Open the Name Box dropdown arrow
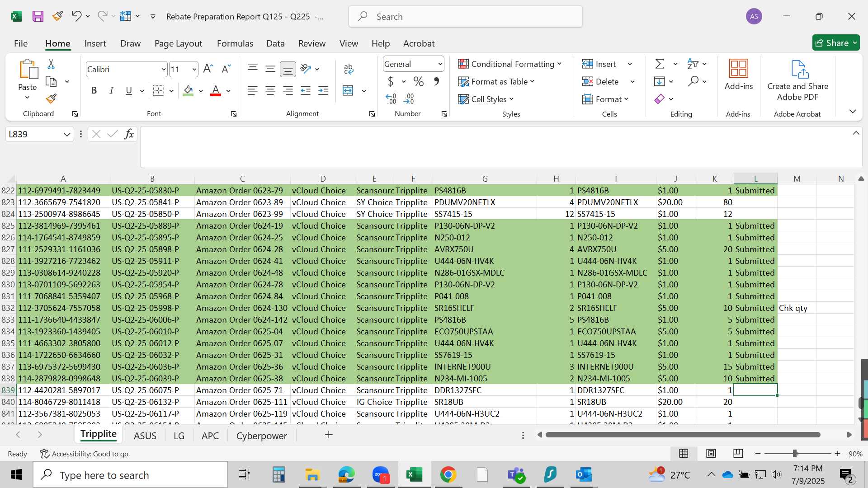The height and width of the screenshot is (488, 868). [x=67, y=134]
